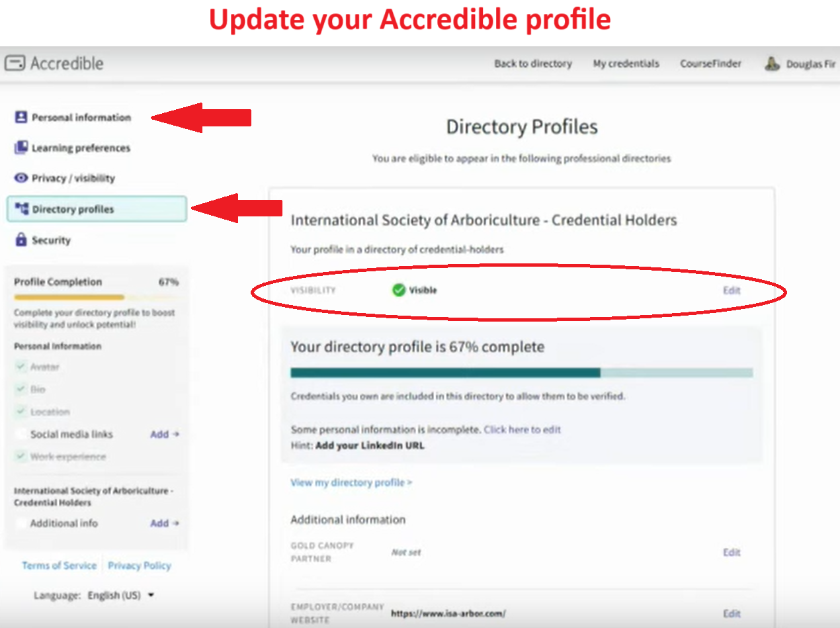Open My credentials in top navigation
Viewport: 840px width, 628px height.
coord(626,64)
